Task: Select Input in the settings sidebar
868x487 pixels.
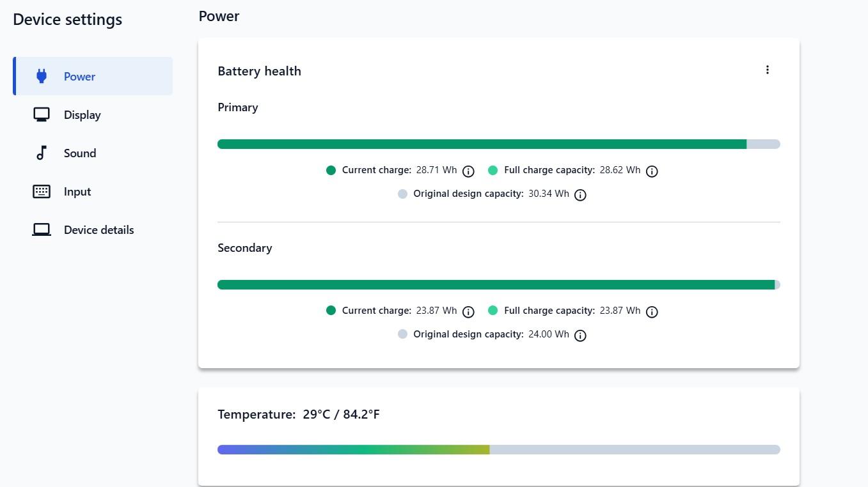Action: (93, 192)
